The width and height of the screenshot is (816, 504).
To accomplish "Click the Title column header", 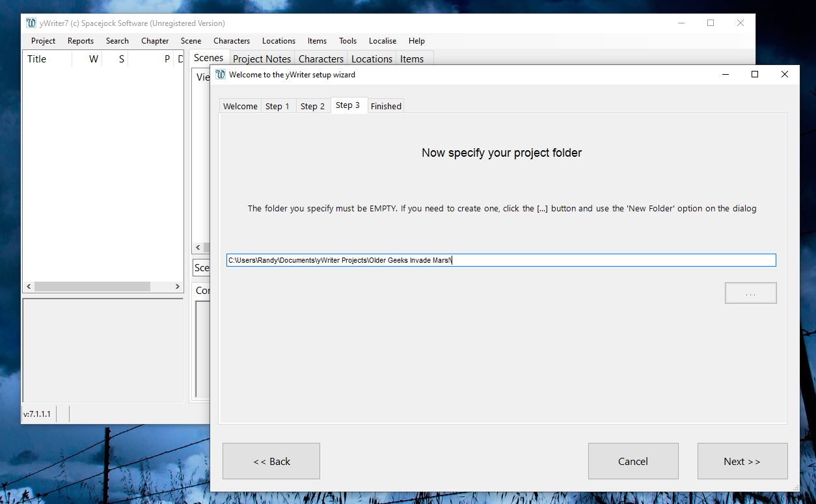I will (47, 59).
